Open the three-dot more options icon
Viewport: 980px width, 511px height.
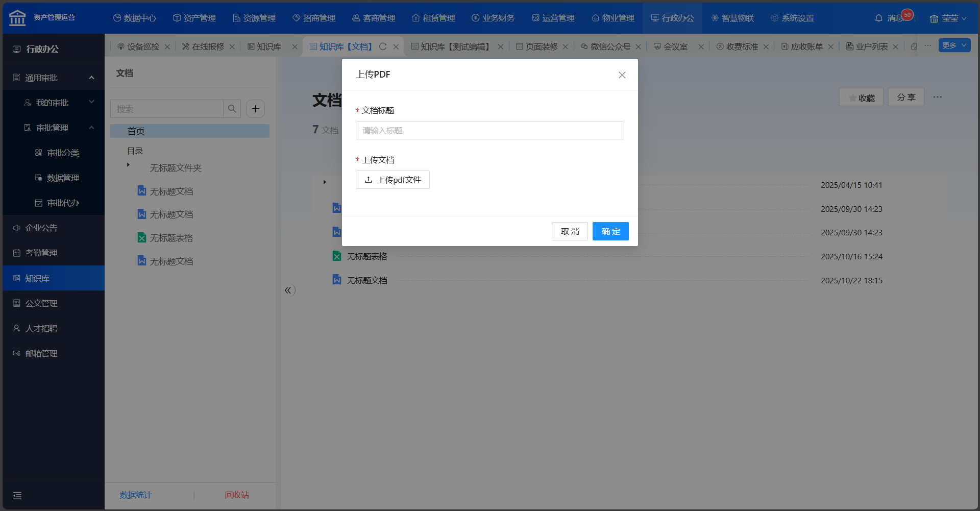point(937,97)
